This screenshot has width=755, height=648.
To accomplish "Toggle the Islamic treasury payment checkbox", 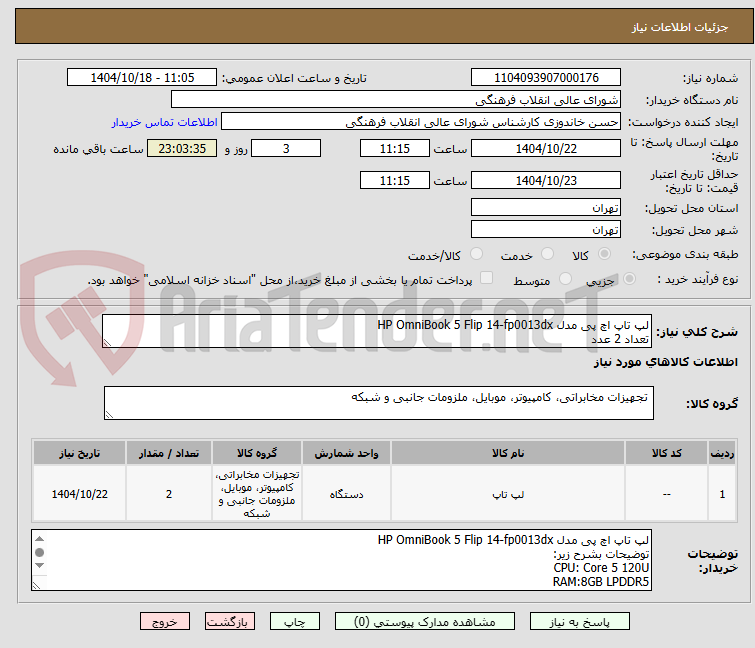I will click(x=487, y=278).
